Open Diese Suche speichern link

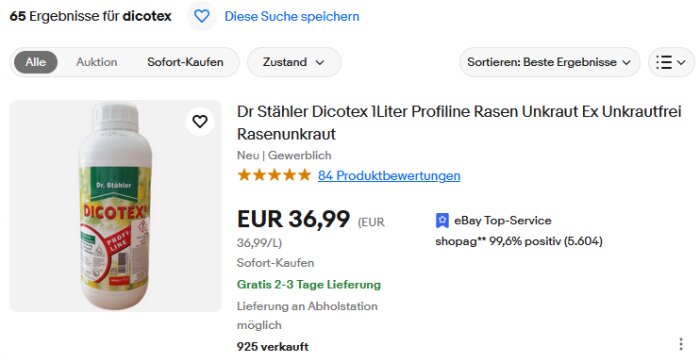click(292, 17)
